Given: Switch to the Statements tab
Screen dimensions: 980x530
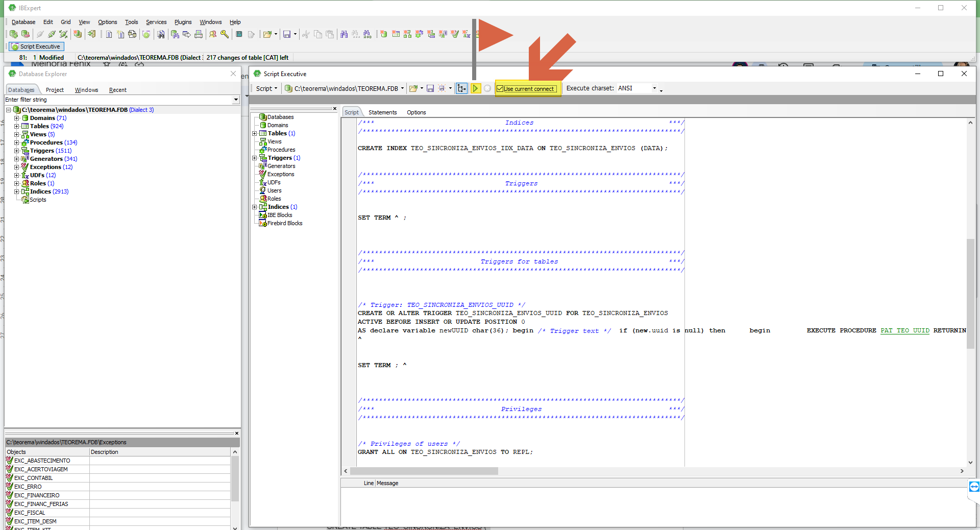Looking at the screenshot, I should (382, 112).
